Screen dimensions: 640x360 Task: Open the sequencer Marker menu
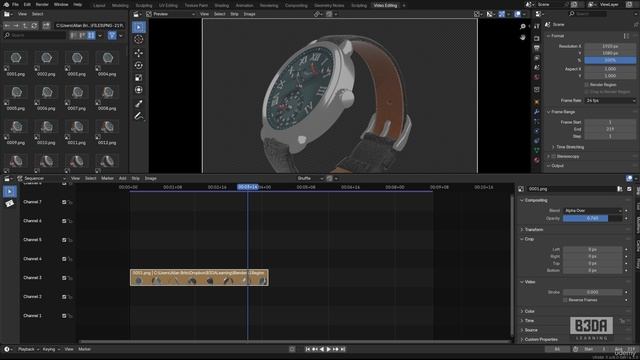pyautogui.click(x=107, y=178)
